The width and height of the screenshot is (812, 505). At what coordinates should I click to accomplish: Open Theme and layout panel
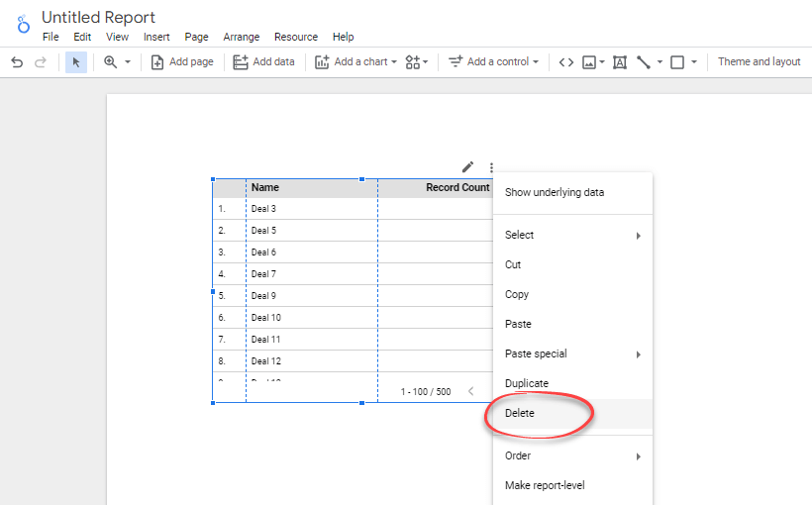click(x=759, y=61)
